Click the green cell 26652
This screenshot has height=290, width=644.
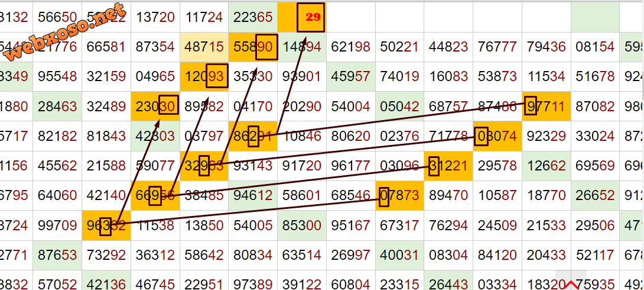click(595, 196)
